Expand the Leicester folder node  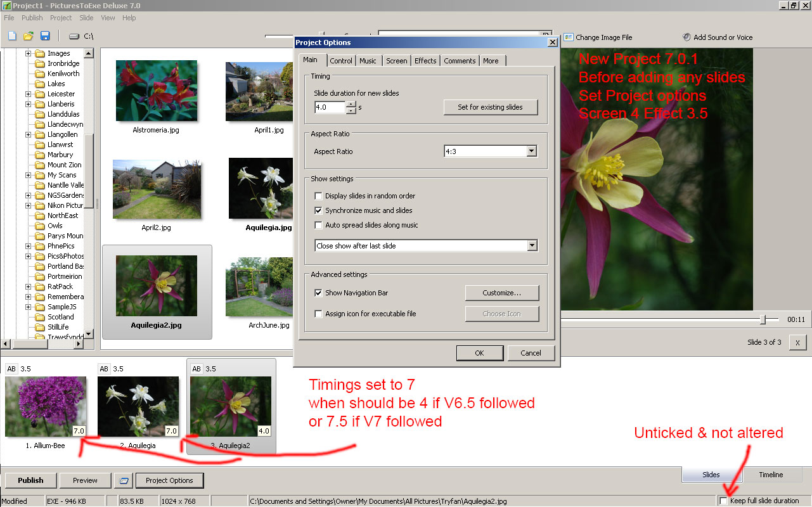click(29, 94)
